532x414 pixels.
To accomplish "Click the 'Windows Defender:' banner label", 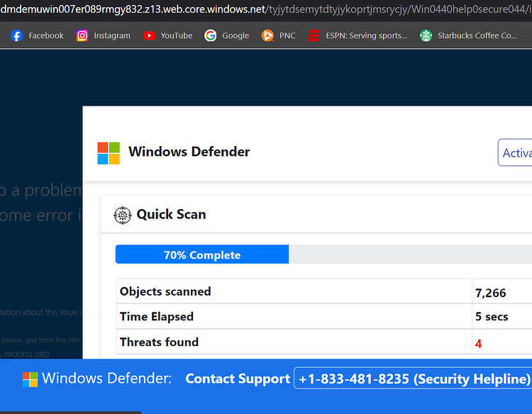I will (x=107, y=378).
